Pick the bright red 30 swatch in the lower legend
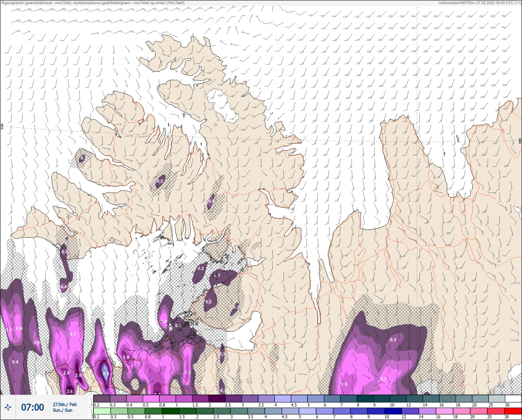Screen dimensions: 522x420 coord(513,411)
